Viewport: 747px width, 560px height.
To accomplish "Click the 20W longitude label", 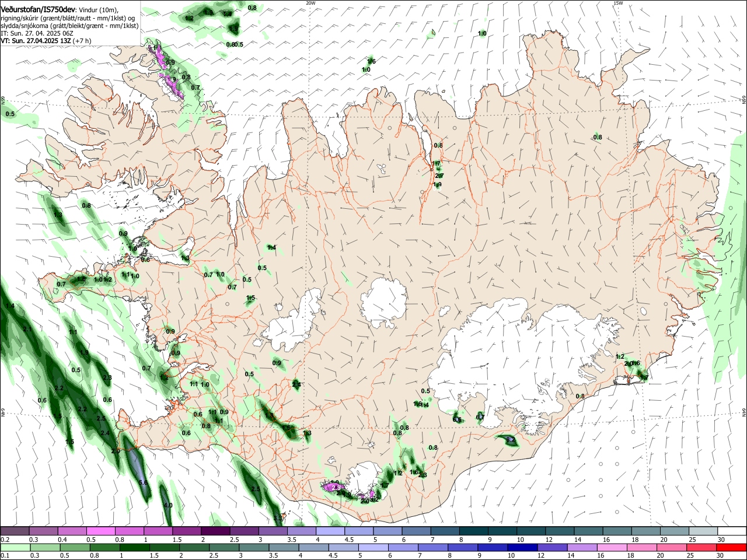I will (310, 3).
